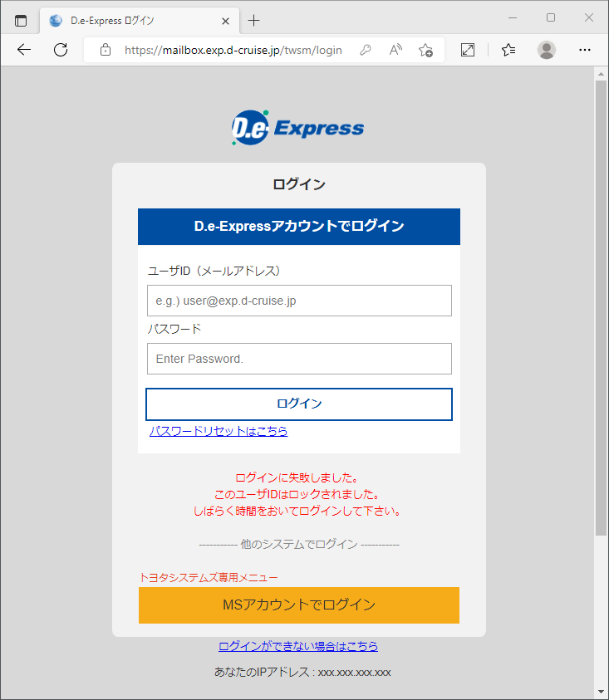The height and width of the screenshot is (700, 609).
Task: Open saved passwords key icon
Action: [365, 50]
